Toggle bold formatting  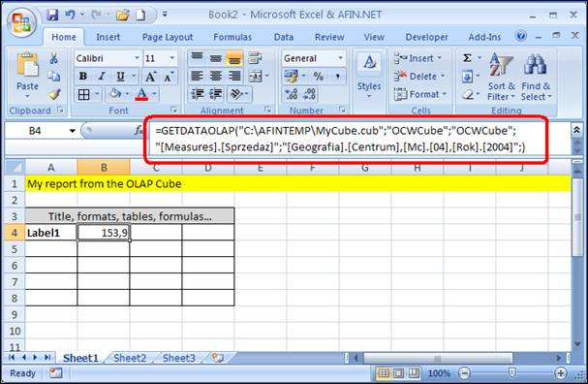[x=83, y=77]
